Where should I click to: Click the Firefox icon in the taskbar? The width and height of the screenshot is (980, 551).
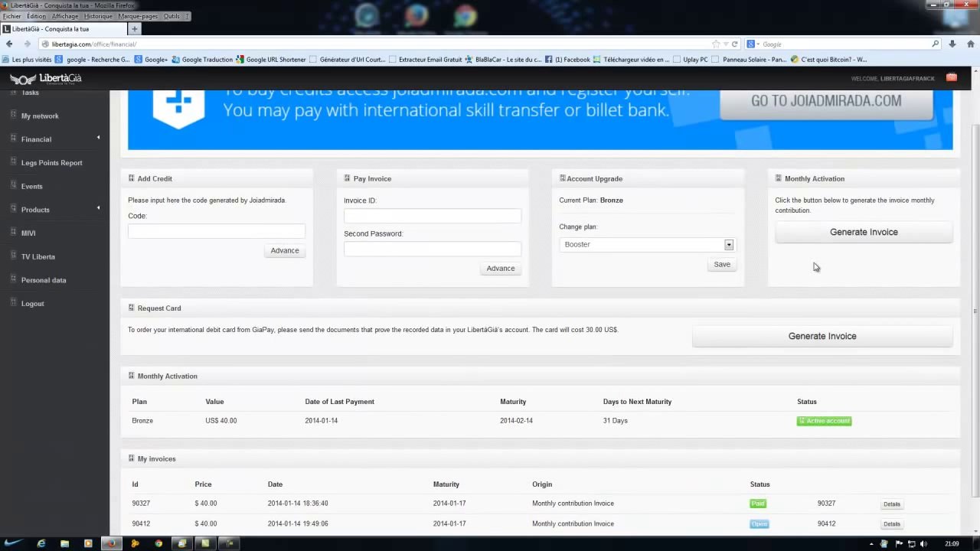coord(111,543)
